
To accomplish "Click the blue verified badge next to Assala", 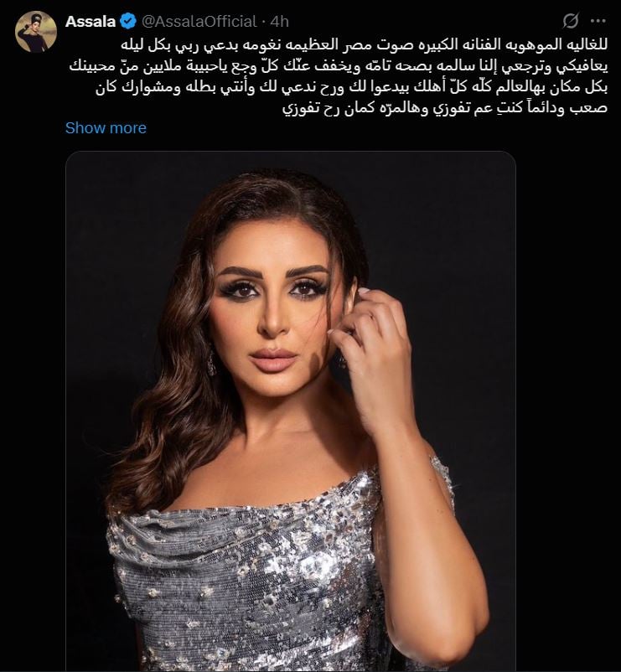I will pos(127,22).
